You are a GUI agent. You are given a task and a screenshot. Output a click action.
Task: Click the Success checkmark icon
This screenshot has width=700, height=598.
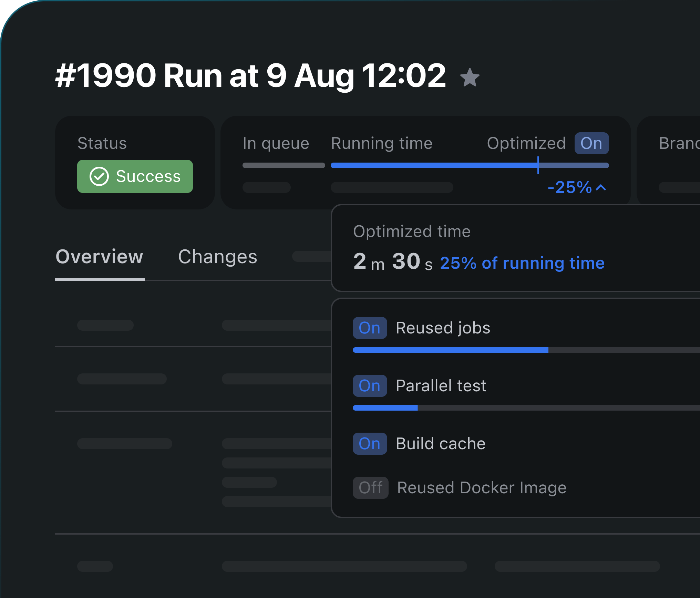(x=99, y=176)
